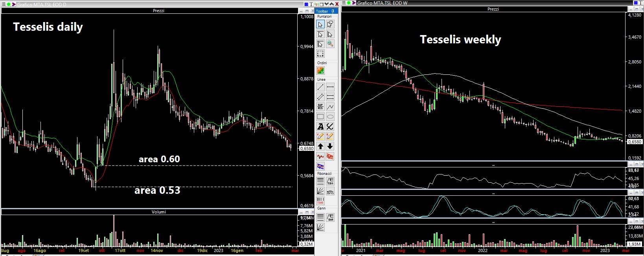Click the '17ott' date label on daily axis
The height and width of the screenshot is (256, 644).
(120, 250)
